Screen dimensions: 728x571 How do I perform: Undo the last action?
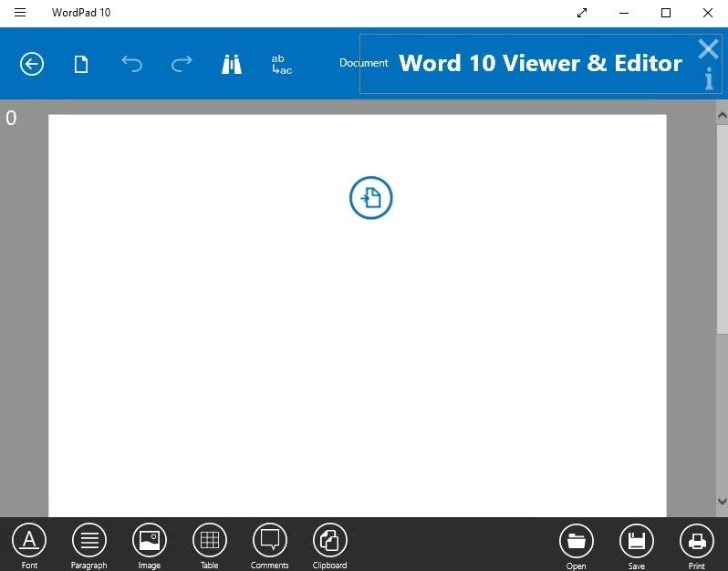click(132, 64)
